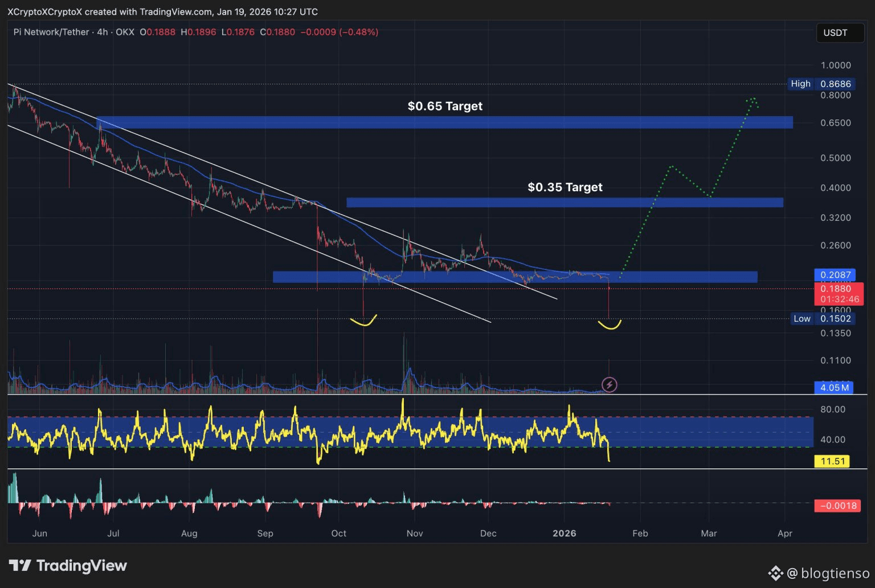The height and width of the screenshot is (588, 875).
Task: Click the red 0.1880 current price tag
Action: [835, 289]
